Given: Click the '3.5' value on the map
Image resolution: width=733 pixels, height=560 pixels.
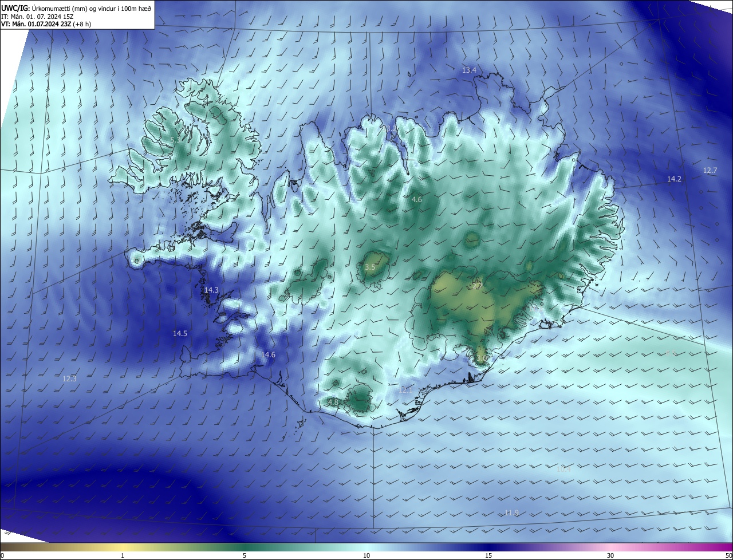Looking at the screenshot, I should pyautogui.click(x=370, y=267).
